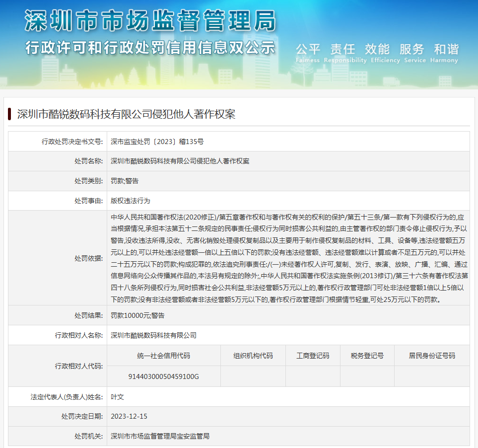The image size is (478, 448).
Task: Click the legal basis paragraph in 处罚依据 row
Action: (x=289, y=258)
